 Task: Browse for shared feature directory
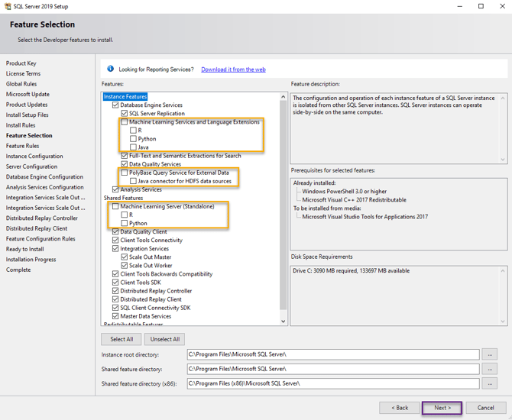point(490,370)
